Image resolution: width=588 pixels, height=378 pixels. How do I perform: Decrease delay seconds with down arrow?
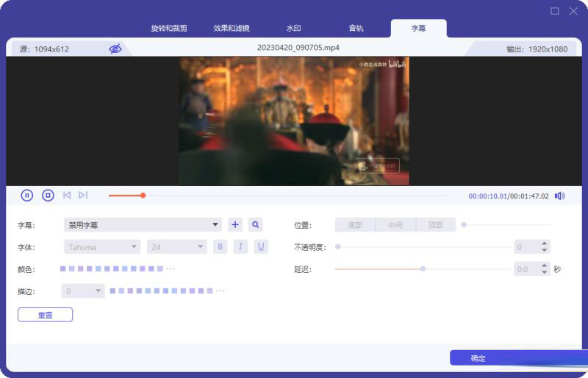tap(544, 272)
